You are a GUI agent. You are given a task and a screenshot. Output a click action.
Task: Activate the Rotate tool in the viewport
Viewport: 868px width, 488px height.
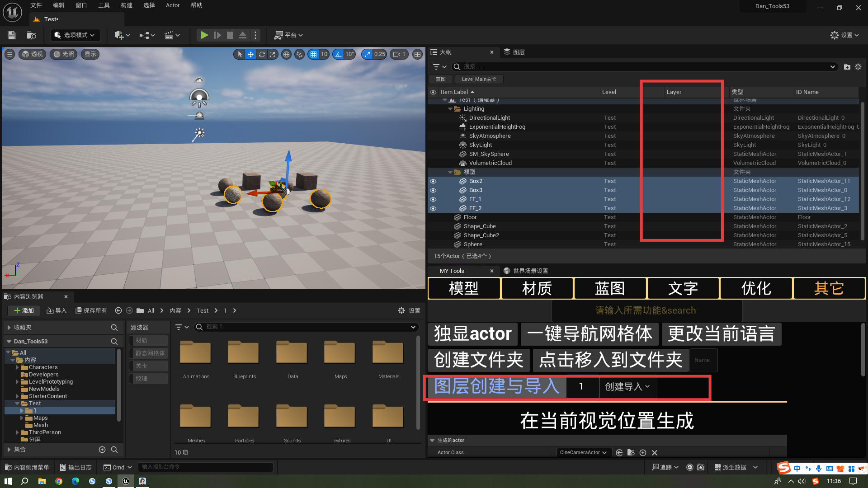(x=262, y=54)
